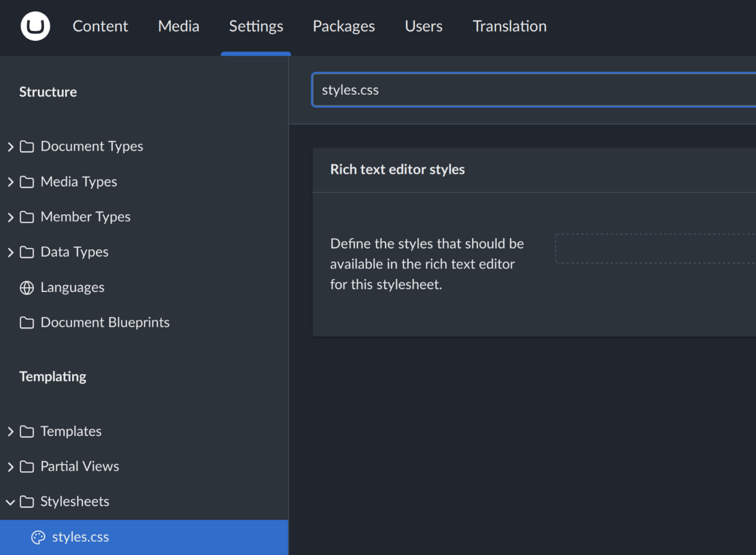Expand the Member Types tree node
This screenshot has width=756, height=555.
[10, 217]
